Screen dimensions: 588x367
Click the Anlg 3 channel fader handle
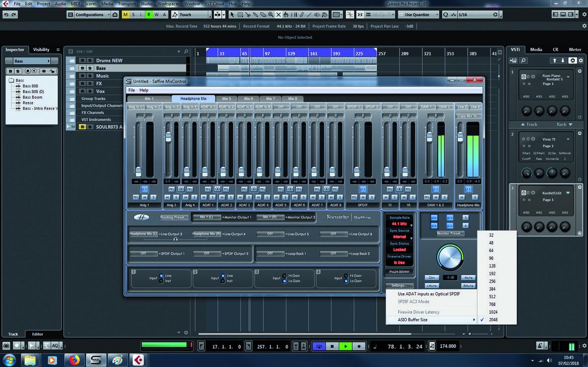click(x=168, y=137)
